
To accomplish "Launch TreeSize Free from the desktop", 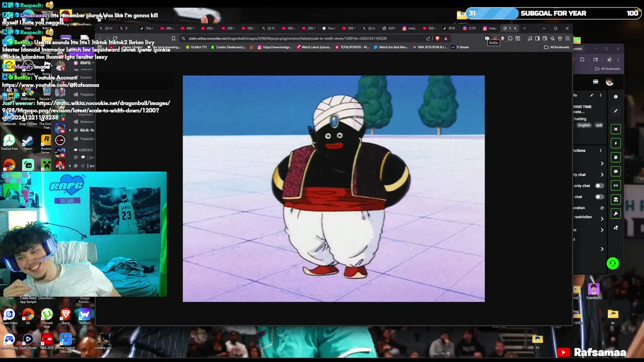I will 9,142.
